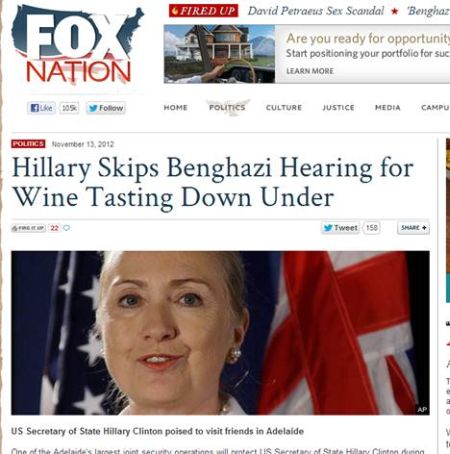Like the page on Facebook
Image resolution: width=450 pixels, height=454 pixels.
(x=41, y=108)
